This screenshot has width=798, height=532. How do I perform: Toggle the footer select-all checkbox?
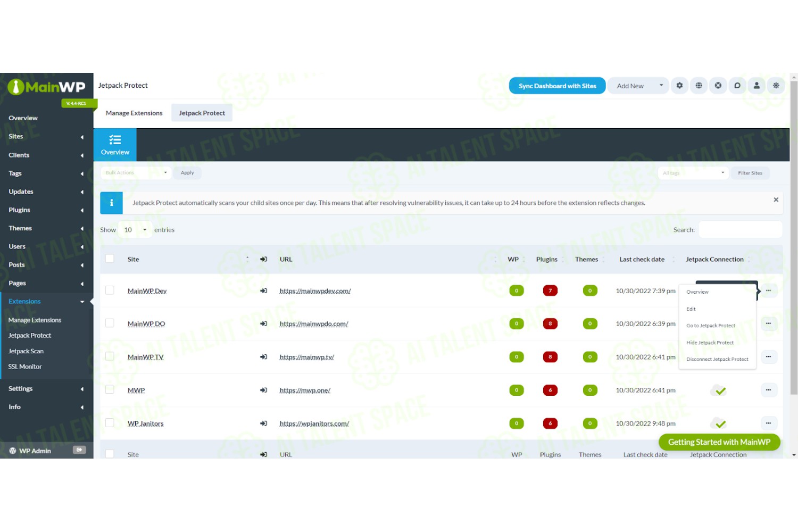[110, 454]
